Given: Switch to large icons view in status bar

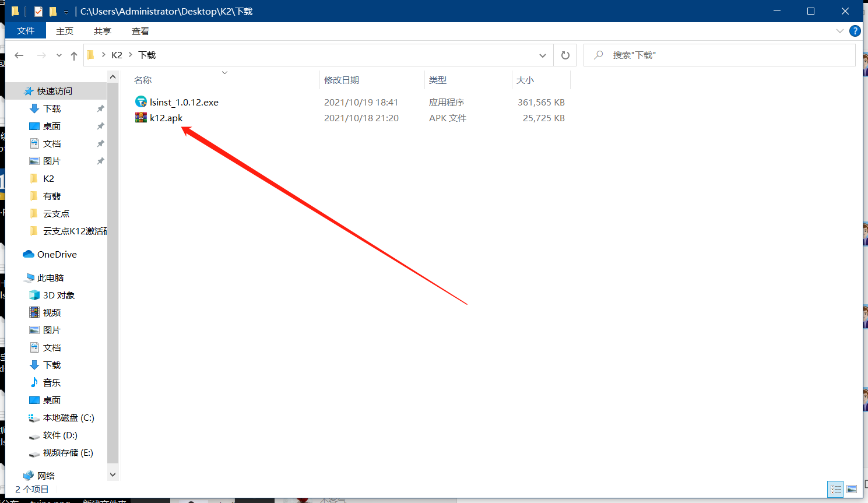Looking at the screenshot, I should (852, 489).
